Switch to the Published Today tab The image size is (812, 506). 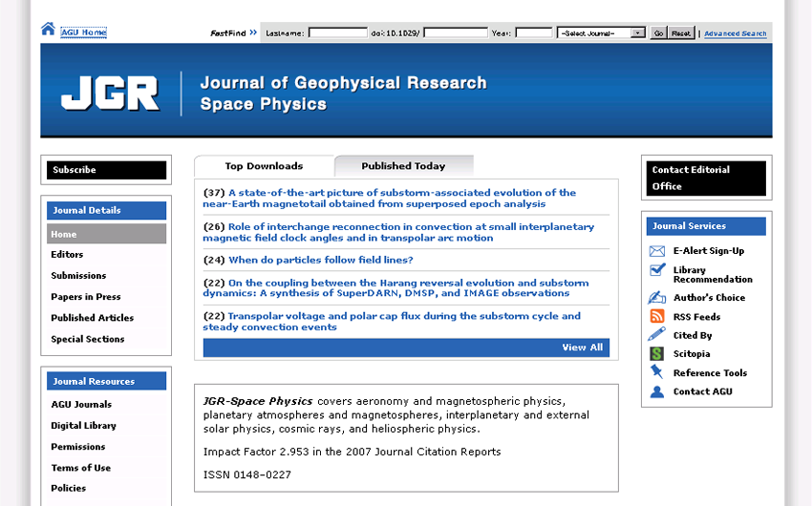[403, 166]
